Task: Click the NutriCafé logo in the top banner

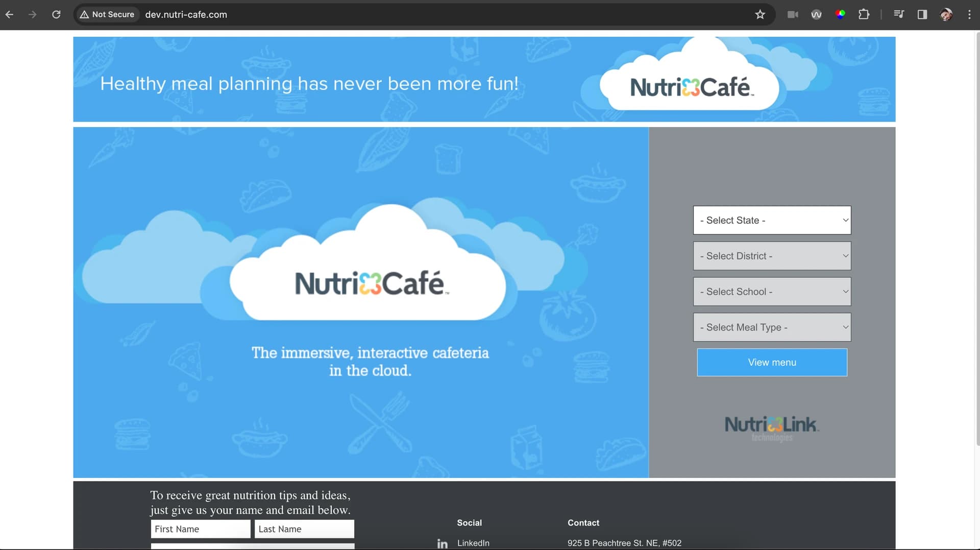Action: (x=692, y=87)
